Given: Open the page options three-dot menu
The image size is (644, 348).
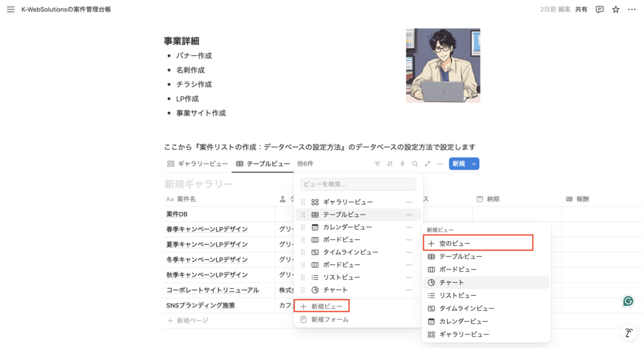Looking at the screenshot, I should point(631,9).
